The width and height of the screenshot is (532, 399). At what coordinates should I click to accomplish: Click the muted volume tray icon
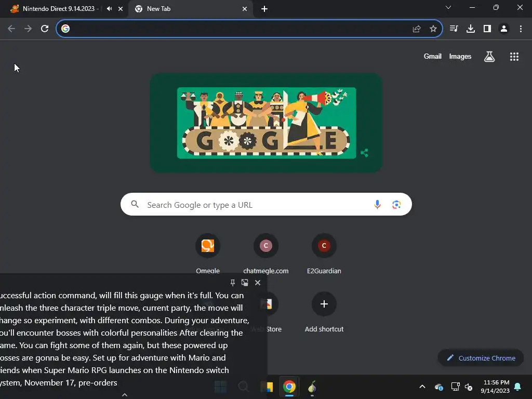pyautogui.click(x=469, y=387)
